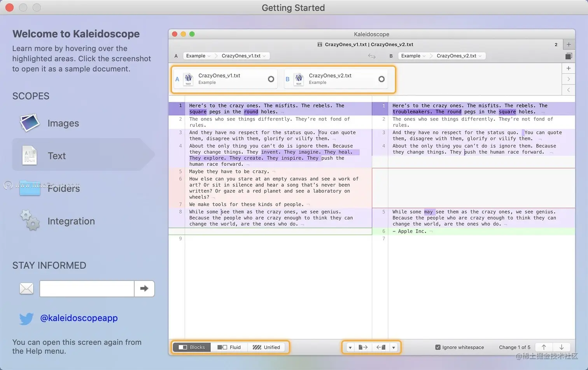Click the blue "A" letter on the CrazyOnes_v1.txt card
The width and height of the screenshot is (588, 370).
[x=177, y=79]
